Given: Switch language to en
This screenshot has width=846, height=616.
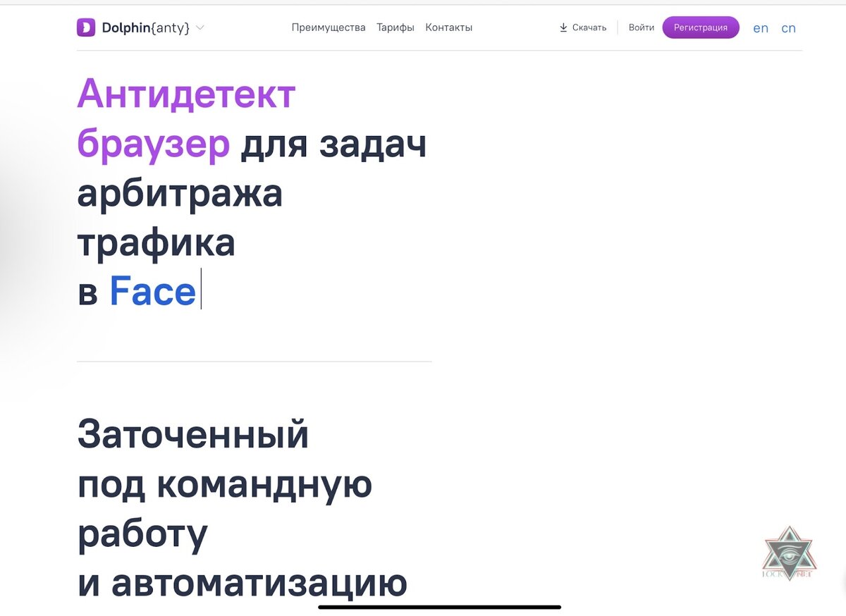Looking at the screenshot, I should pos(761,28).
